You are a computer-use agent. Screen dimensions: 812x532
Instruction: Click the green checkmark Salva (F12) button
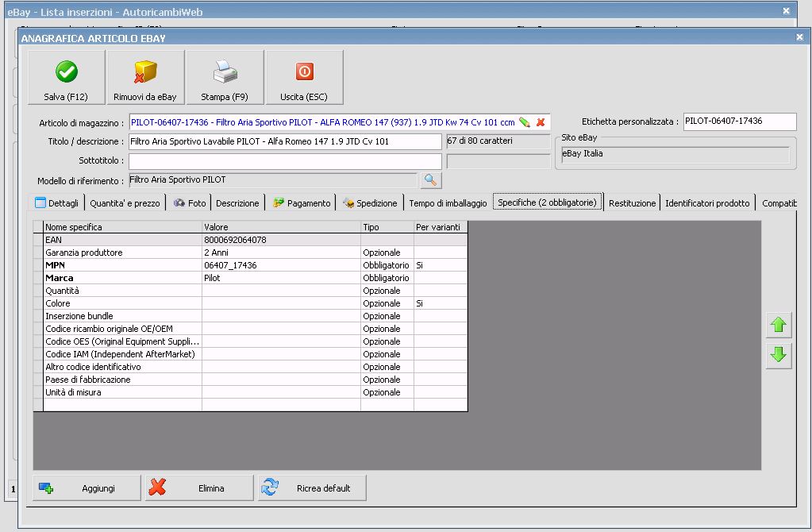click(66, 77)
